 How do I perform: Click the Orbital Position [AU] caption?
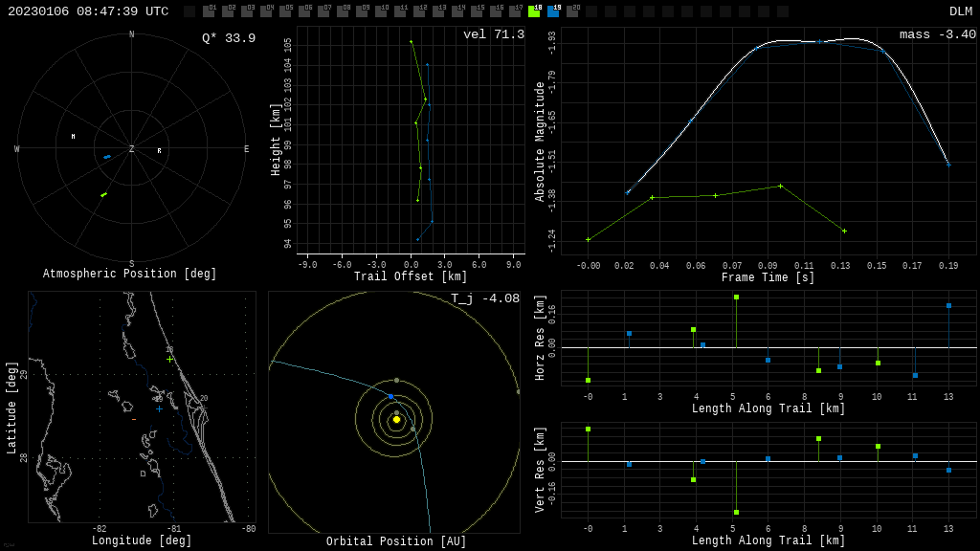pyautogui.click(x=396, y=541)
